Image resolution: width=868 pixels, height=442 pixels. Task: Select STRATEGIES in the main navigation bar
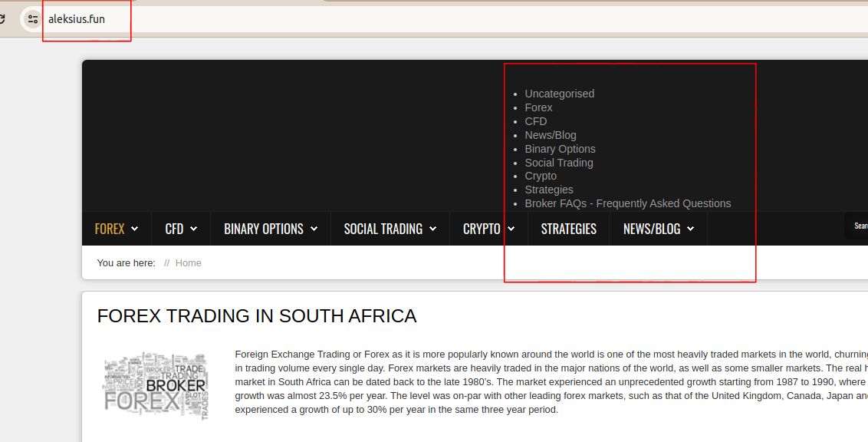(568, 229)
